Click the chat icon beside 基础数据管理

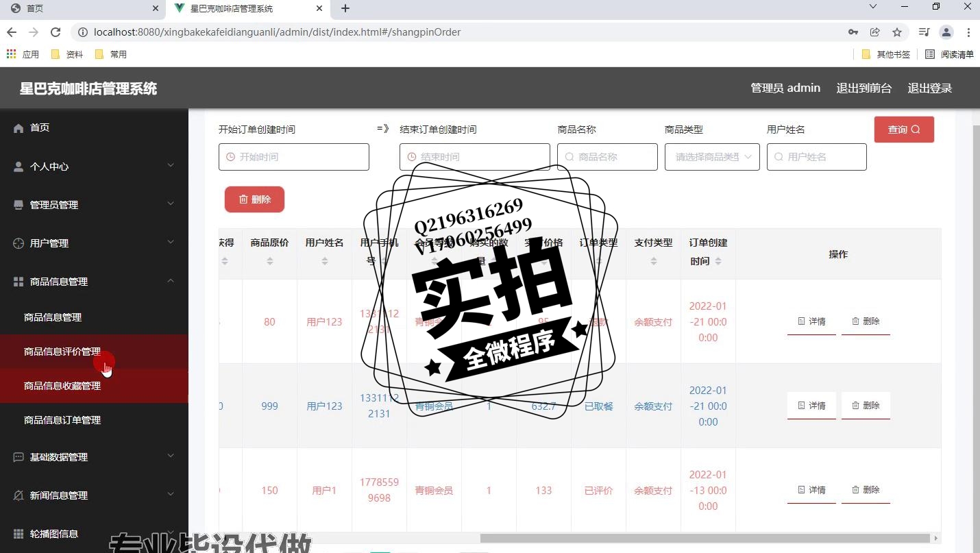coord(19,457)
